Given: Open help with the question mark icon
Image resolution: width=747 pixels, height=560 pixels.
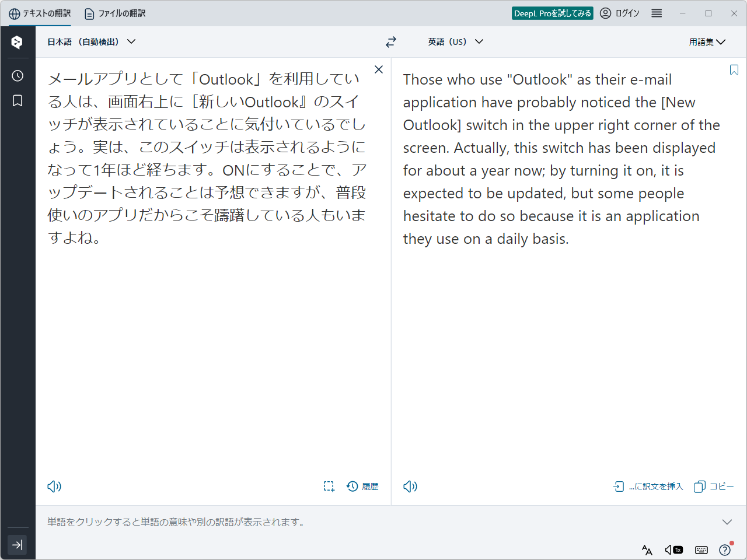Looking at the screenshot, I should 725,549.
